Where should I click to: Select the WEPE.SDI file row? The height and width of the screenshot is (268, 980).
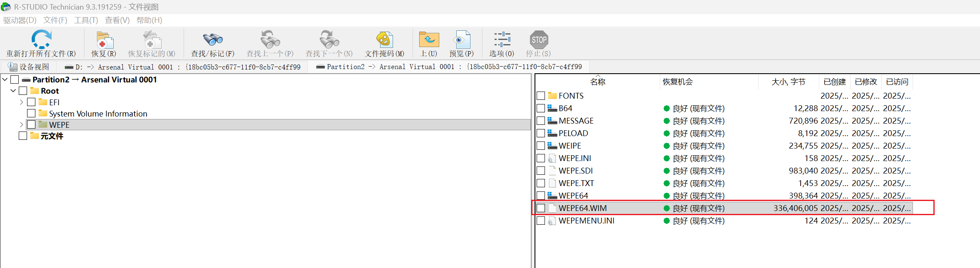[x=575, y=171]
